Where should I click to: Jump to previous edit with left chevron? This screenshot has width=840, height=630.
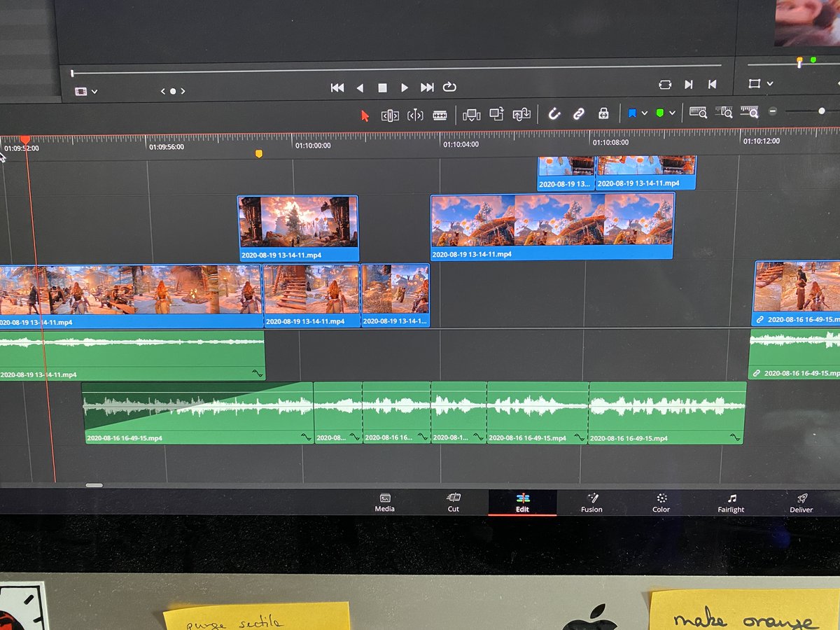pyautogui.click(x=163, y=91)
